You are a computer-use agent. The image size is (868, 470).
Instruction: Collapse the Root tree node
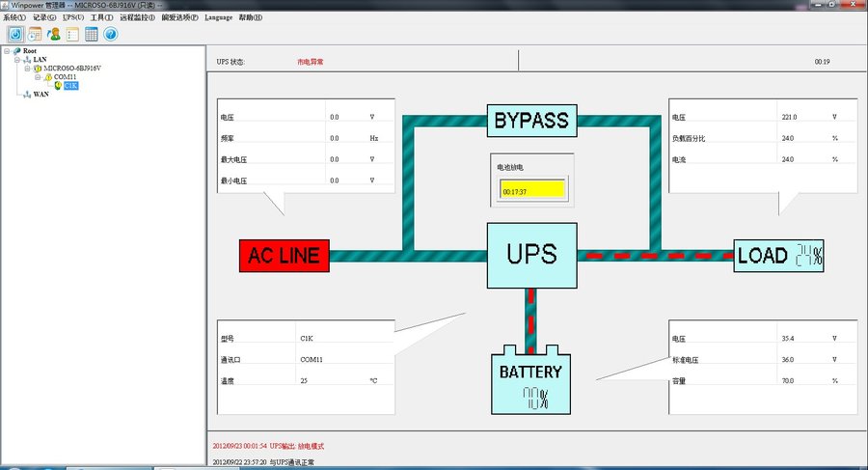tap(7, 51)
